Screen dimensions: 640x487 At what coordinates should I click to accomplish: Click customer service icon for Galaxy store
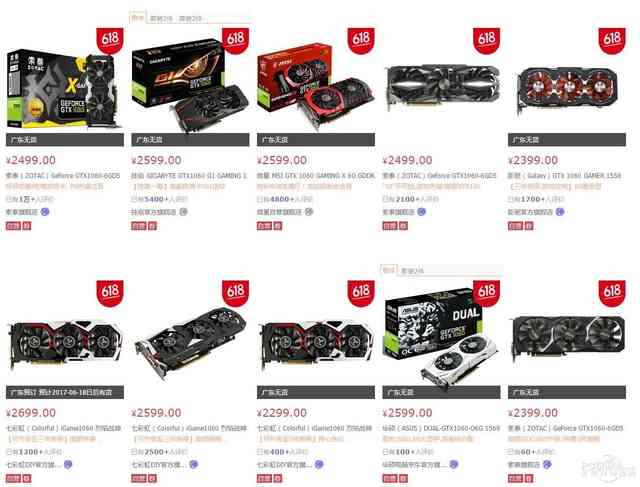(x=560, y=212)
